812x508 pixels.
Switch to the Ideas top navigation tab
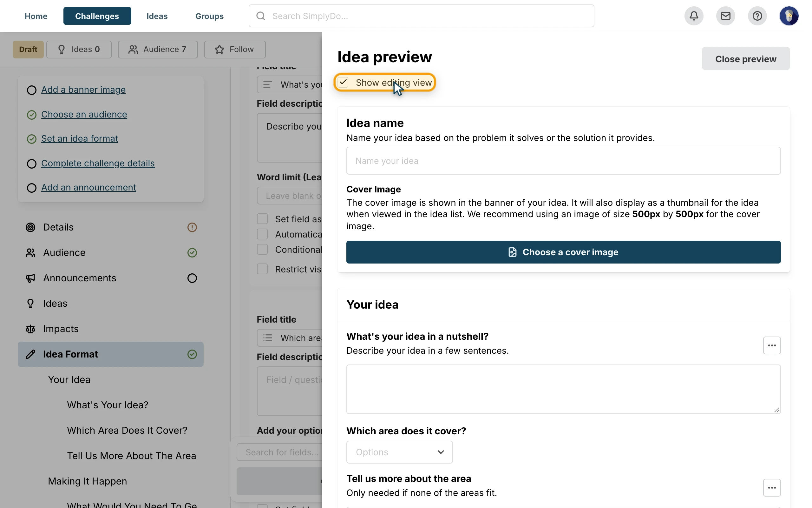click(x=157, y=16)
